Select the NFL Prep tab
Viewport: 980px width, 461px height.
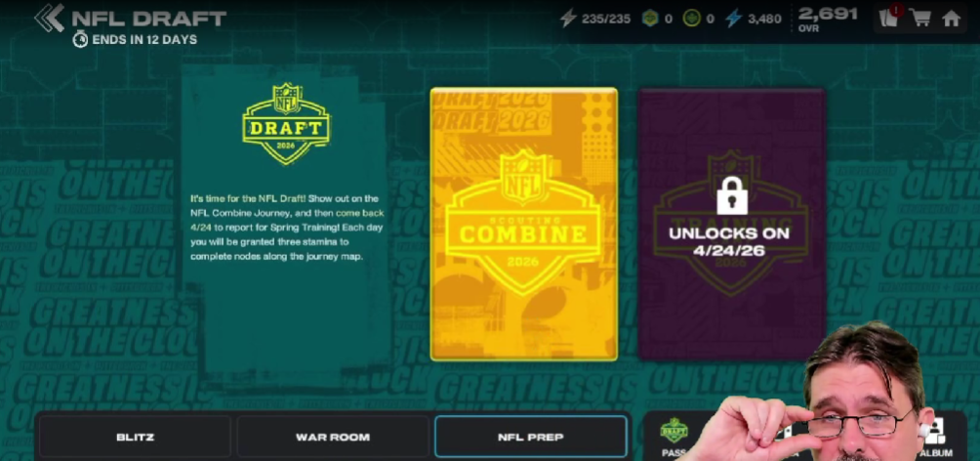(531, 437)
